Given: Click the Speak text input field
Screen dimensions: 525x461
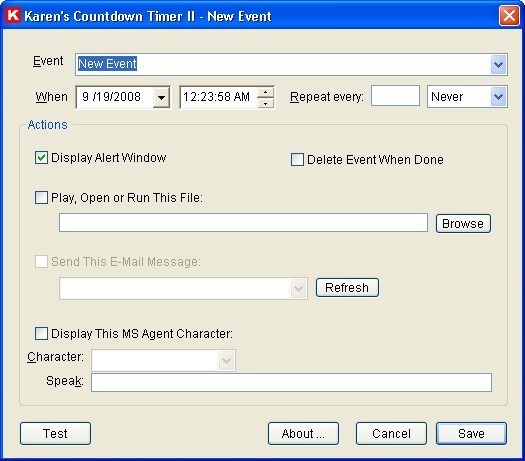Looking at the screenshot, I should point(291,382).
